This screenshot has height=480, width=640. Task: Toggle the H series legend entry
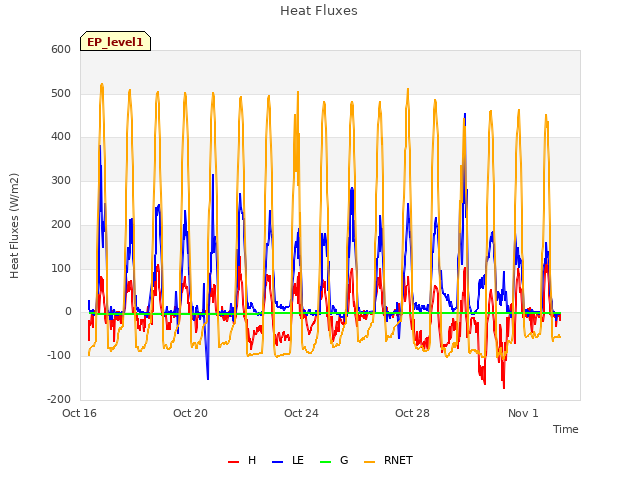(242, 460)
